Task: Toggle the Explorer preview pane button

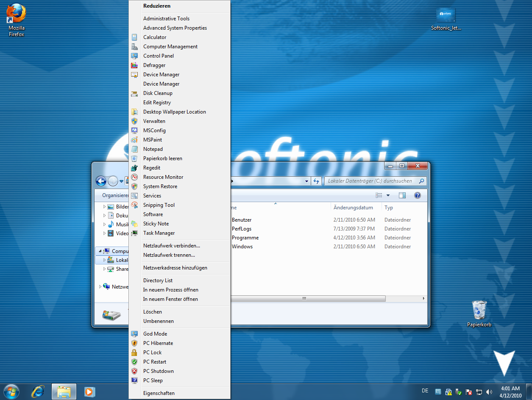Action: (x=402, y=195)
